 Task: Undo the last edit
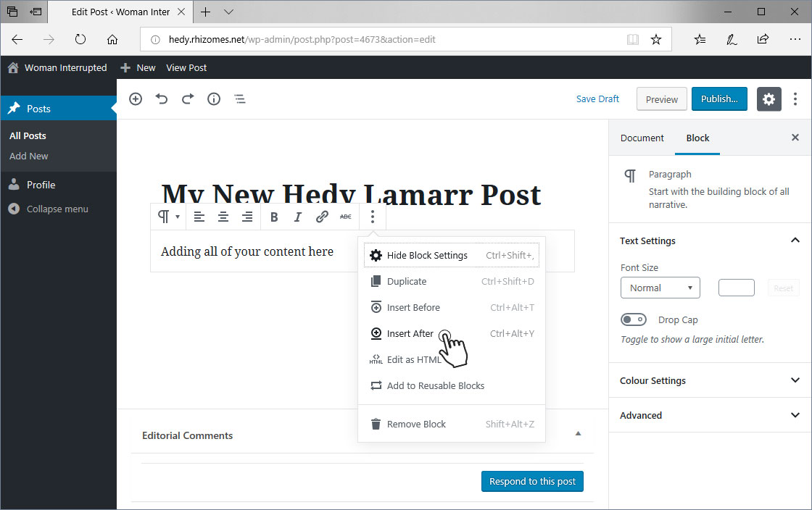click(x=162, y=99)
